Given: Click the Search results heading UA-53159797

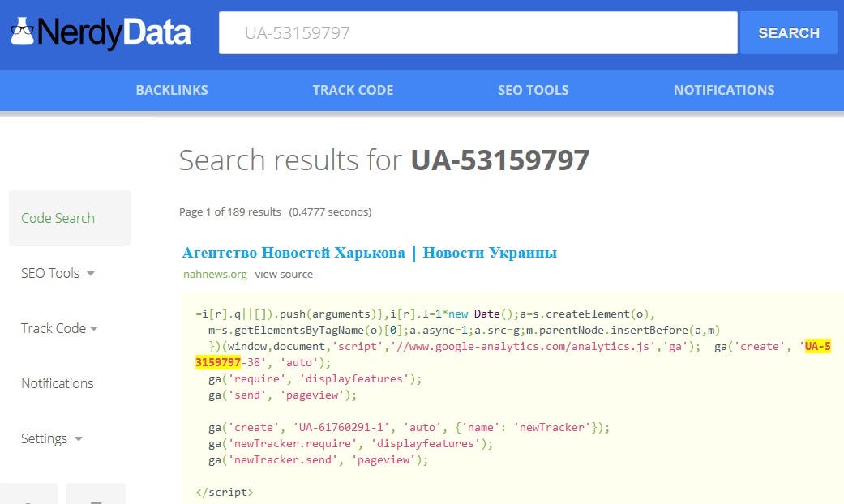Looking at the screenshot, I should [384, 160].
